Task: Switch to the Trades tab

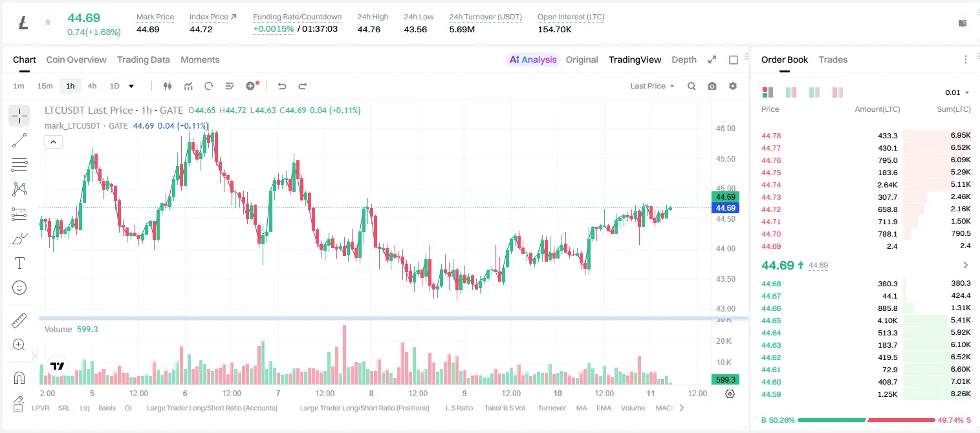Action: click(833, 59)
